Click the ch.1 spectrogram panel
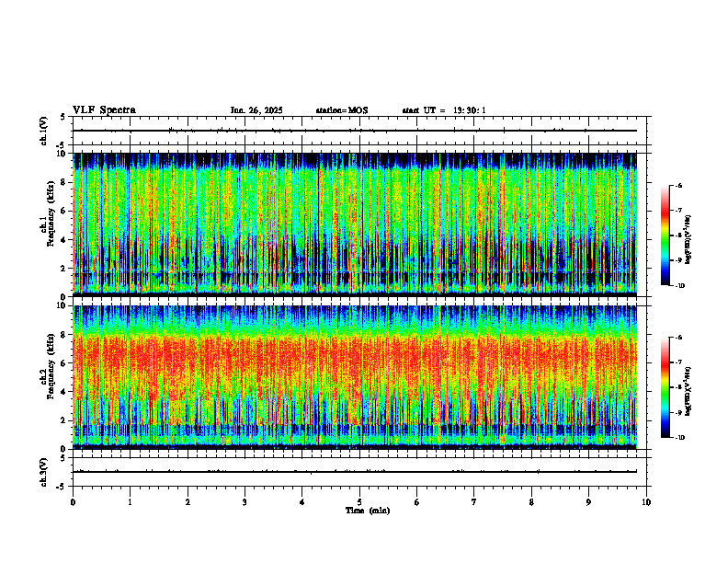 (x=355, y=224)
